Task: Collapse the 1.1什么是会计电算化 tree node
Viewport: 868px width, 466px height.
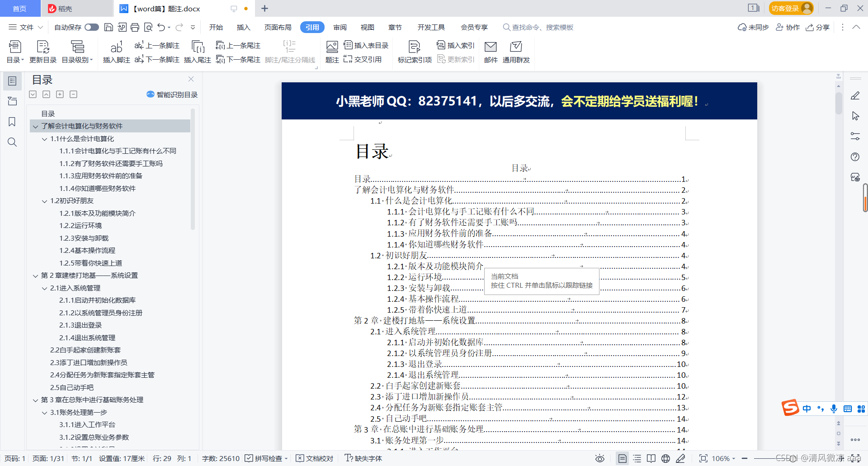Action: pyautogui.click(x=44, y=139)
